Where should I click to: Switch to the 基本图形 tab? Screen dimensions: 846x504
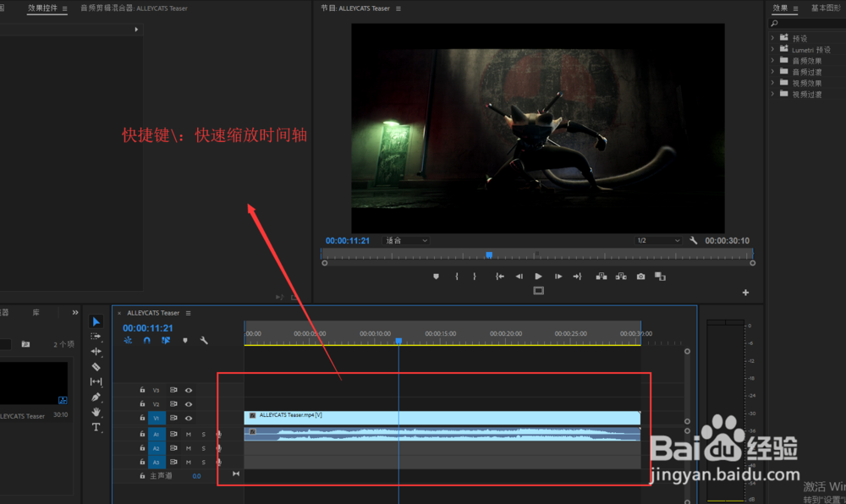(x=826, y=8)
